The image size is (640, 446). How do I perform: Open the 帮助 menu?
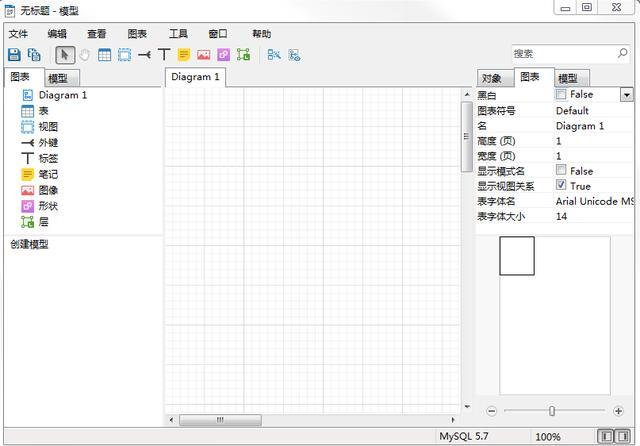point(262,34)
